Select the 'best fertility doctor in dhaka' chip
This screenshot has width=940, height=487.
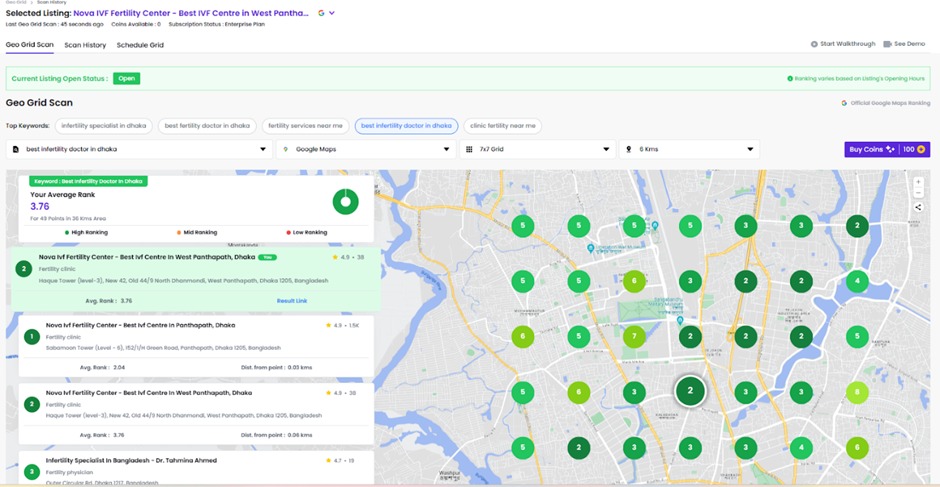[207, 126]
